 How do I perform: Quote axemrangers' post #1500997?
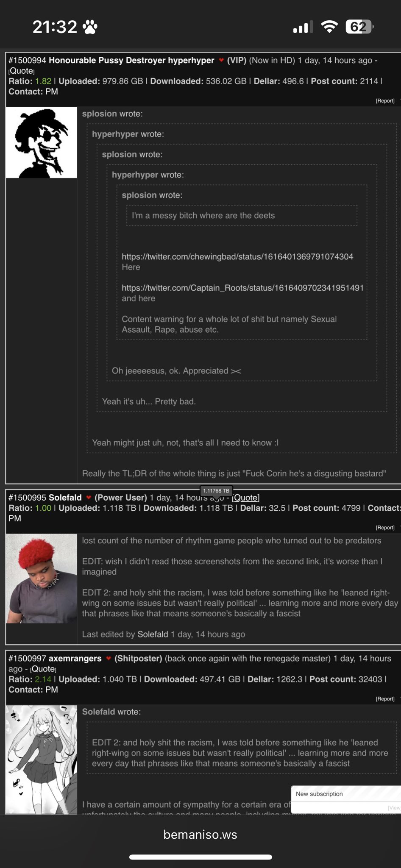43,669
